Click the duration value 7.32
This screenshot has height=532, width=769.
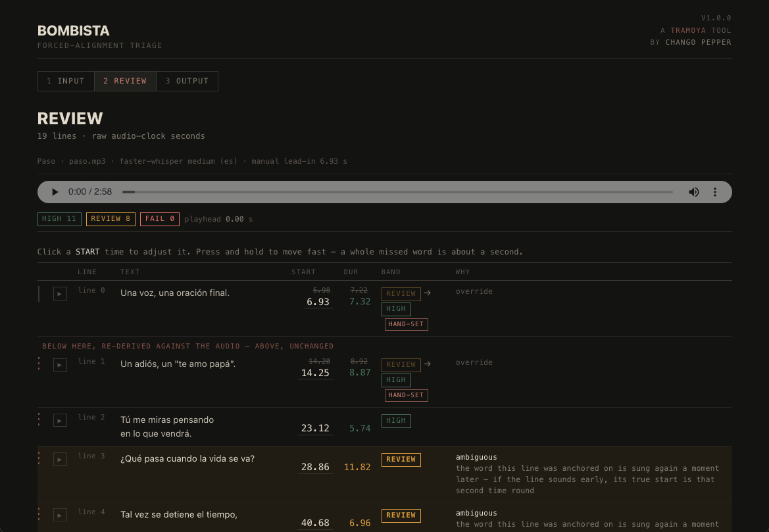click(360, 302)
